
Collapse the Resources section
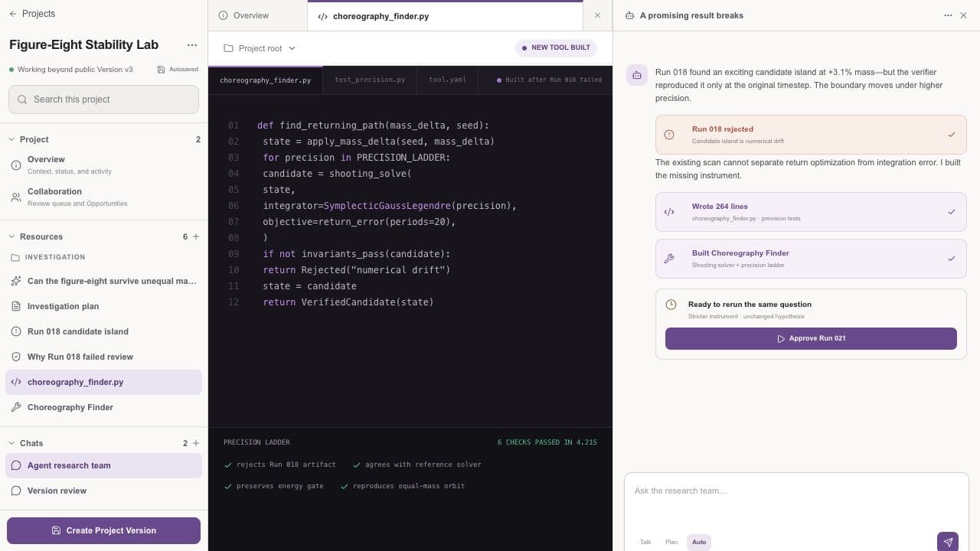tap(11, 236)
